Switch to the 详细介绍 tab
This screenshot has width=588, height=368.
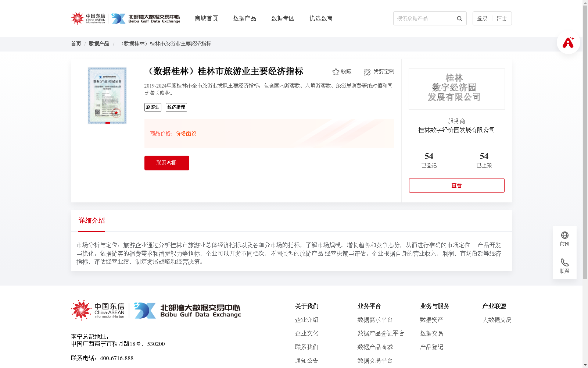[x=91, y=221]
